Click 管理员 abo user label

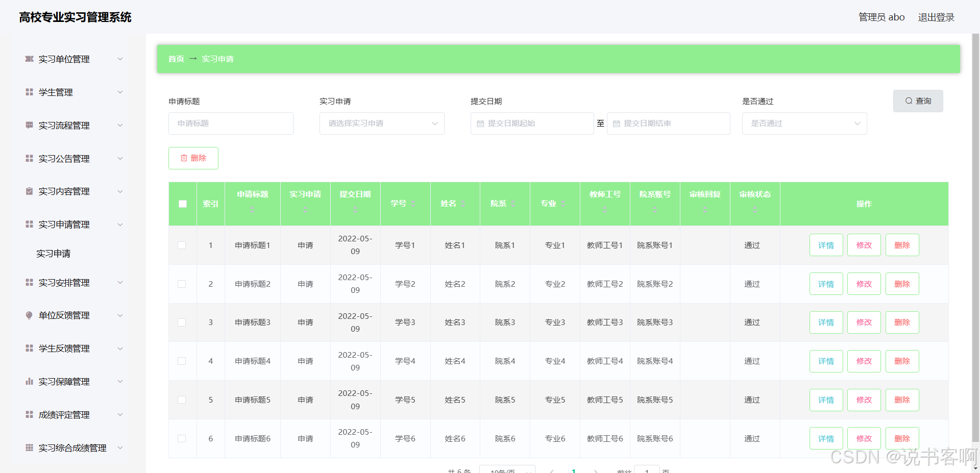(x=881, y=17)
